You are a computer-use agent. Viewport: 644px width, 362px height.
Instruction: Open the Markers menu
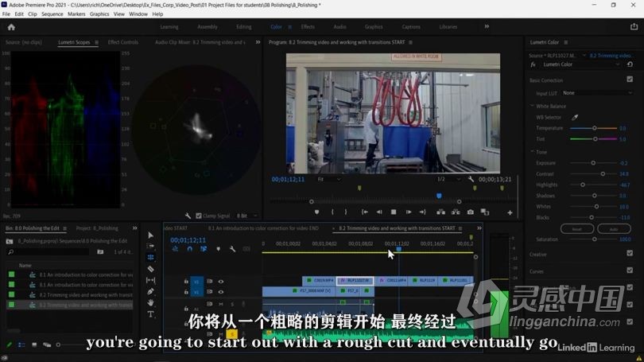click(76, 14)
